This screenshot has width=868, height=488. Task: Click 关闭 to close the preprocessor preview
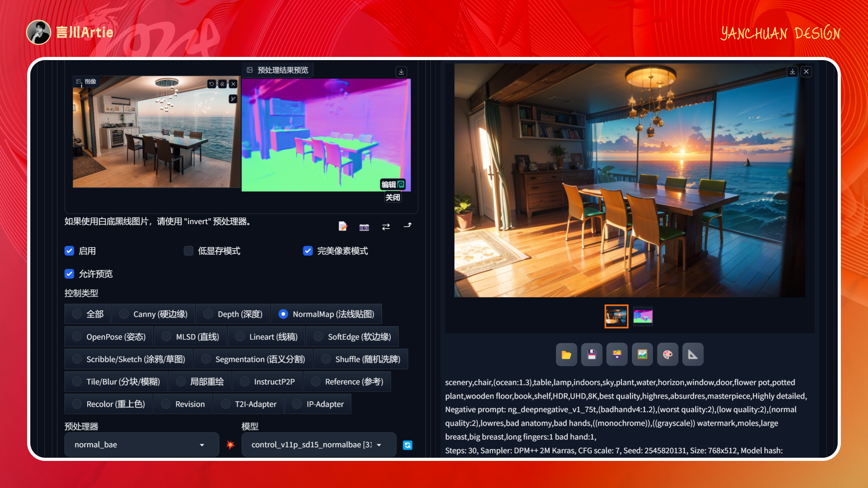pos(392,197)
